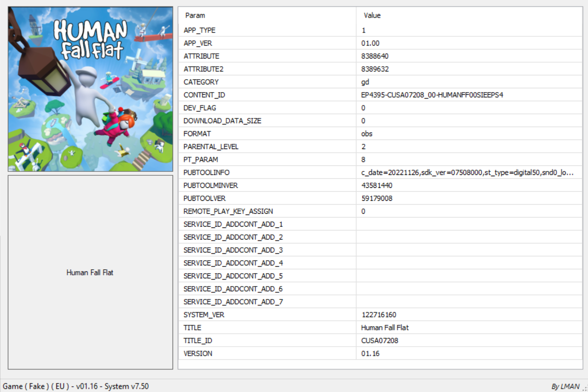Click the Game (Fake) (EU) status text

76,386
